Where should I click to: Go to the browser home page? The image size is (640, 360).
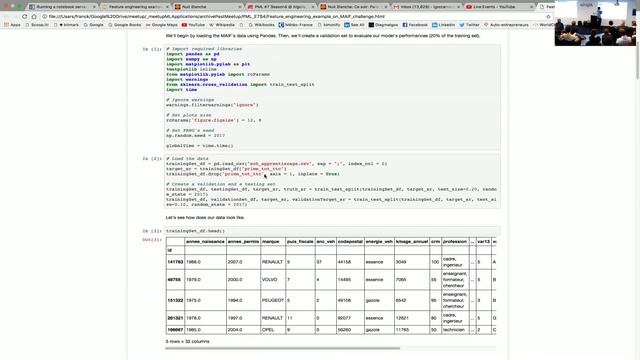(x=34, y=16)
